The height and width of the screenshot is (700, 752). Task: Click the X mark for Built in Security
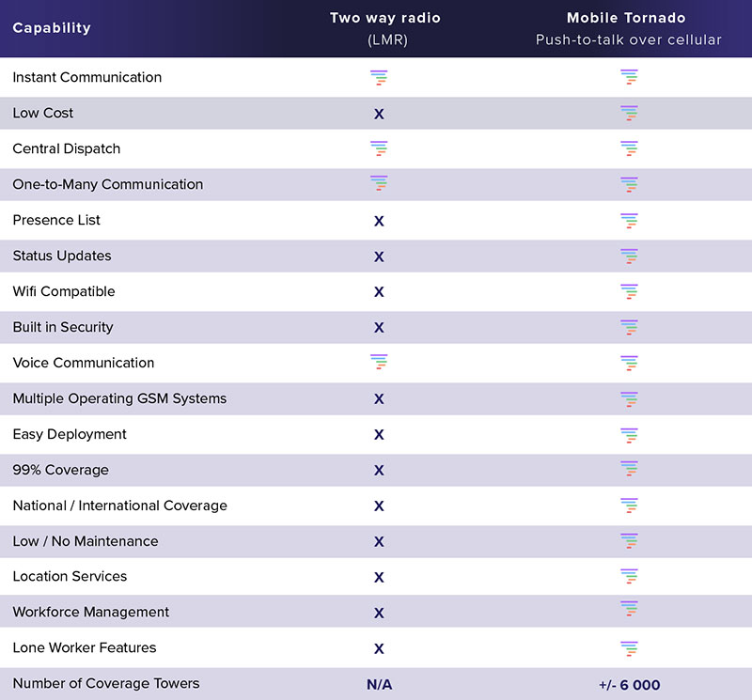point(379,328)
